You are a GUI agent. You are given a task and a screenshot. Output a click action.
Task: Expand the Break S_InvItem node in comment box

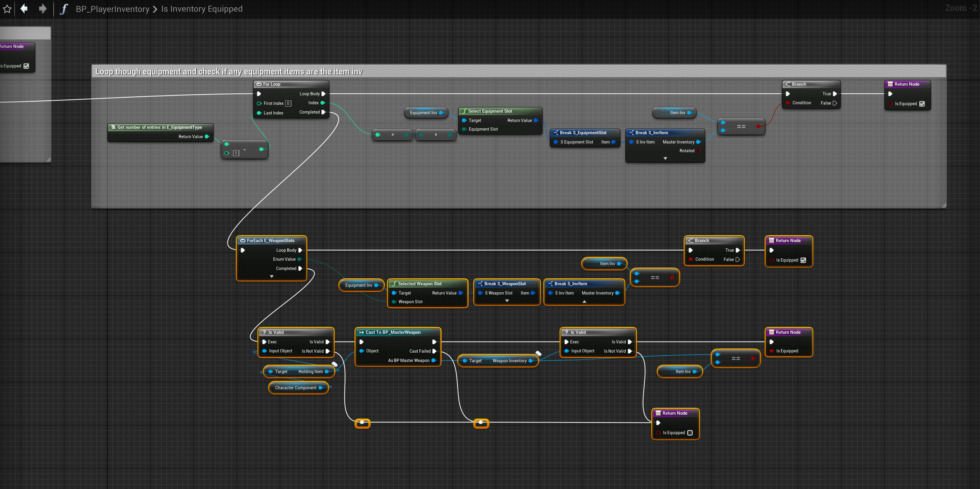pos(665,159)
